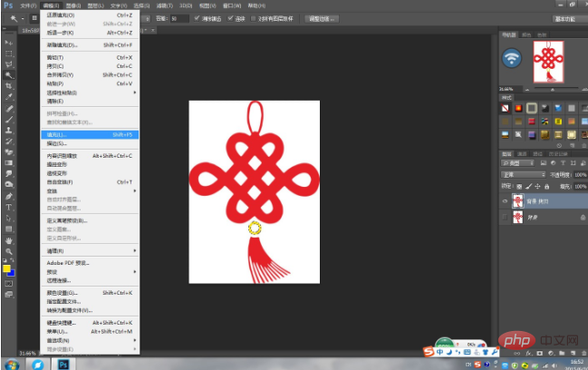Select the Magic Wand tool

(9, 75)
